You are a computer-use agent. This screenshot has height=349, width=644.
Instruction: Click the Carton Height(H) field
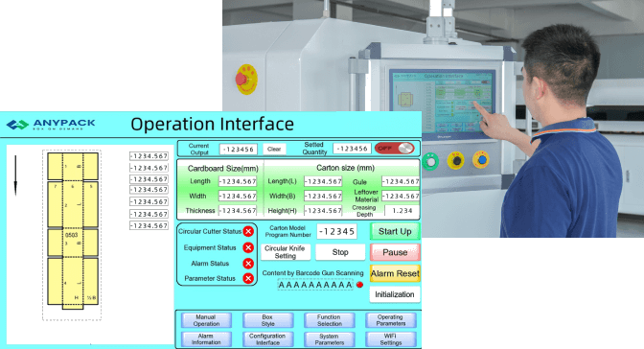[323, 211]
